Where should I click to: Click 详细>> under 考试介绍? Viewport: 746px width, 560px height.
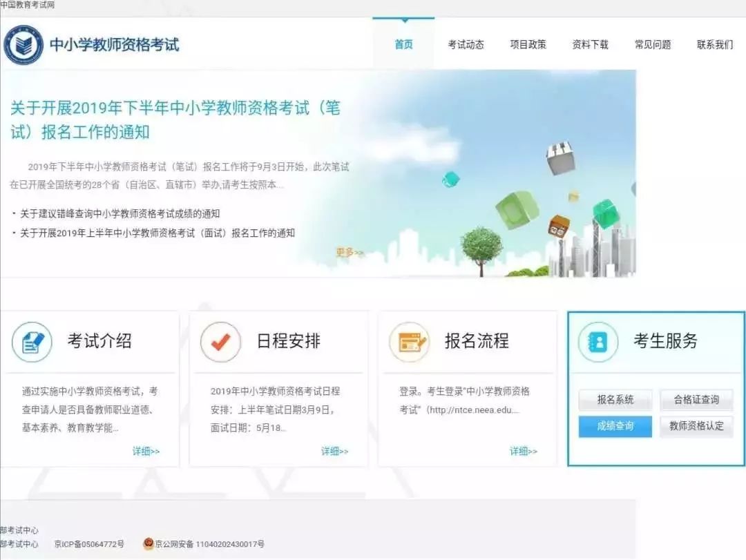tap(146, 451)
